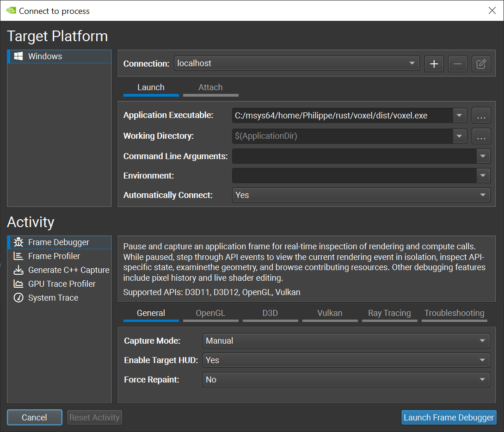Click Launch Frame Debugger button
The width and height of the screenshot is (504, 432).
point(449,417)
